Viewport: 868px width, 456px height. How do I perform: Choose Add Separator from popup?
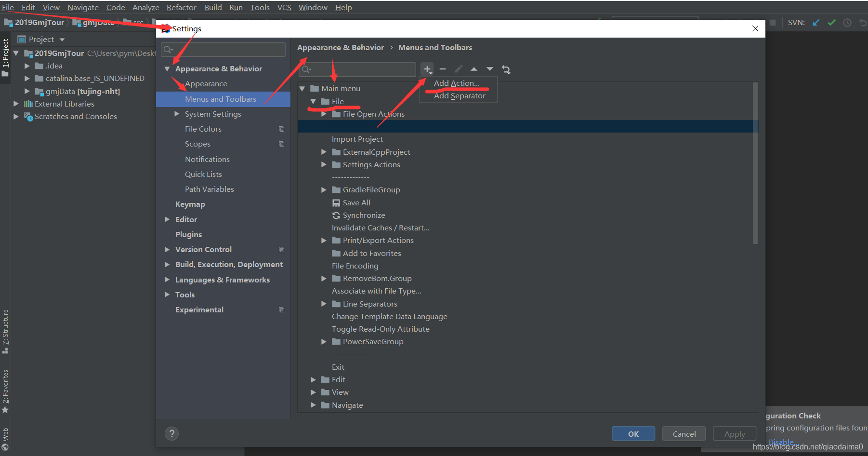[x=460, y=95]
